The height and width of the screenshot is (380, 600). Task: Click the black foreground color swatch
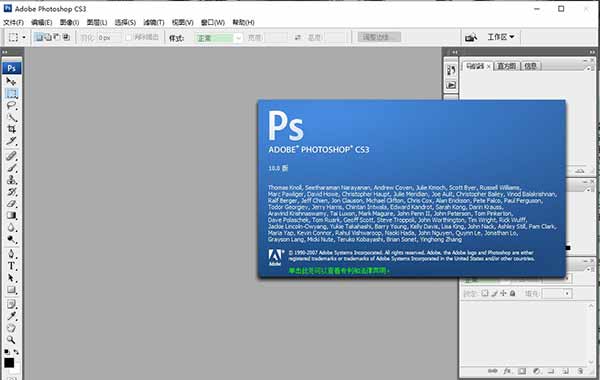click(9, 363)
